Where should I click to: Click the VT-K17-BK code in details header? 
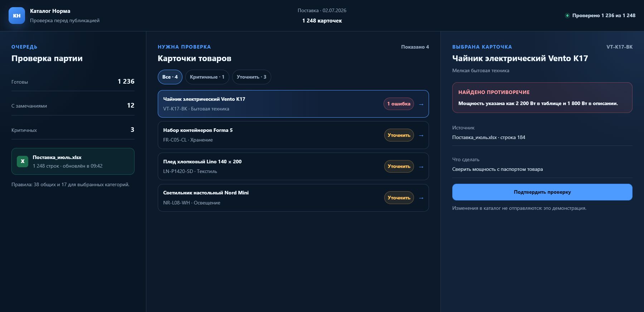[x=619, y=47]
